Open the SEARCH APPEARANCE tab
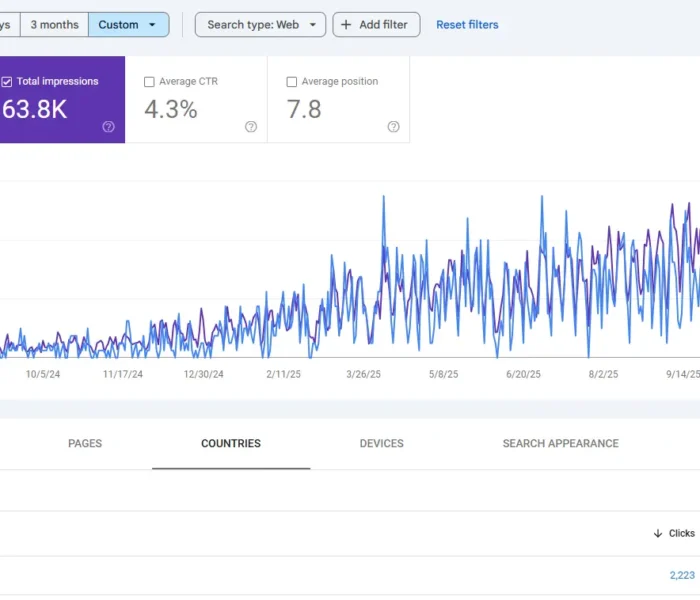The height and width of the screenshot is (600, 700). point(560,444)
